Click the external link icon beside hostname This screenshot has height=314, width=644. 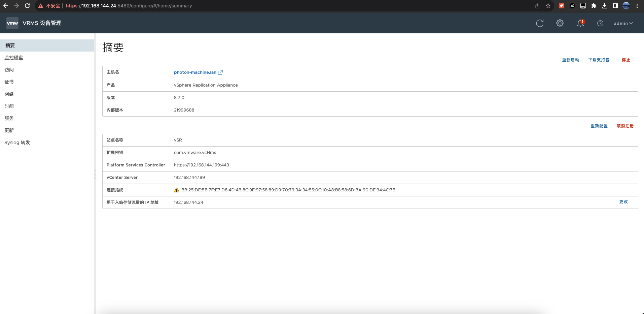[x=220, y=72]
